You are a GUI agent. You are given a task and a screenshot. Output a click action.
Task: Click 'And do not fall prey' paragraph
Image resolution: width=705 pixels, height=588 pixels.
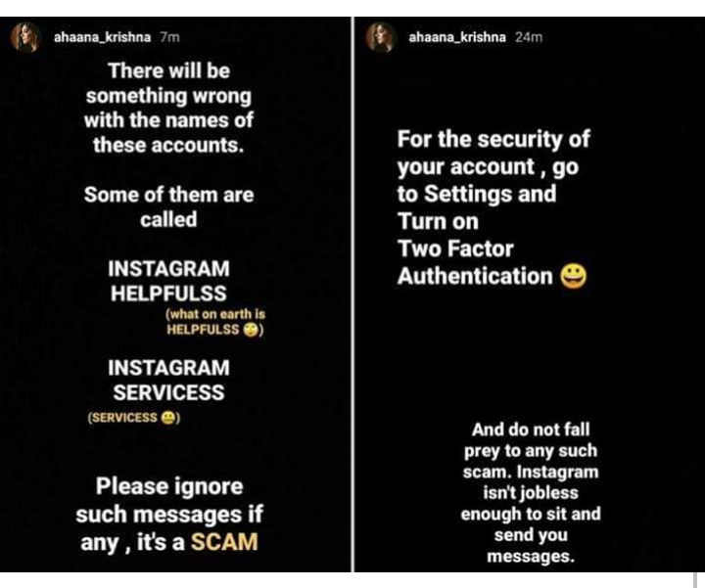tap(531, 493)
